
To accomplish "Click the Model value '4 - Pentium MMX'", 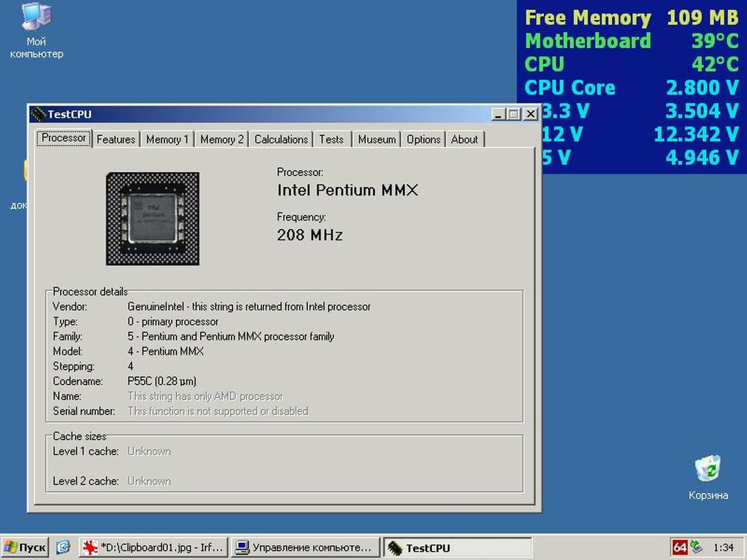I will tap(165, 352).
